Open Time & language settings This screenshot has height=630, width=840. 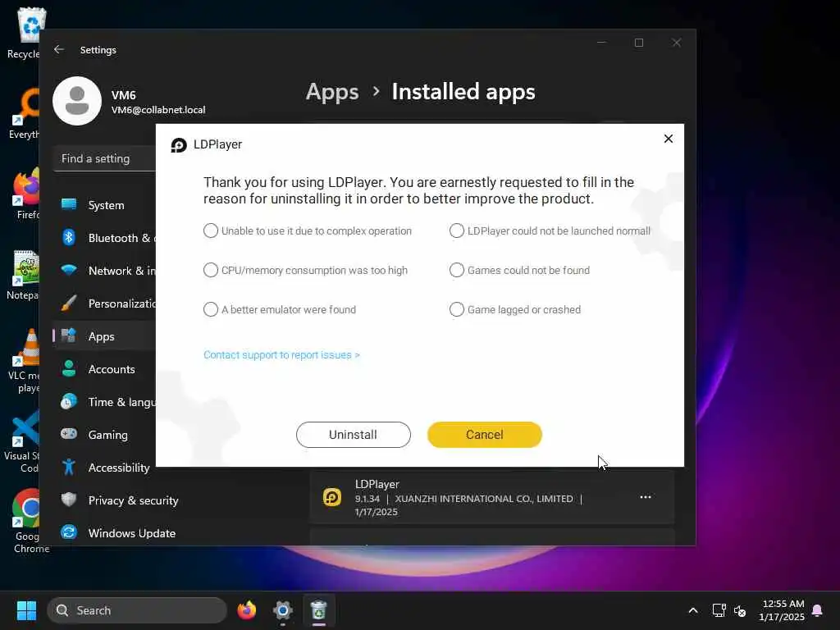[105, 402]
